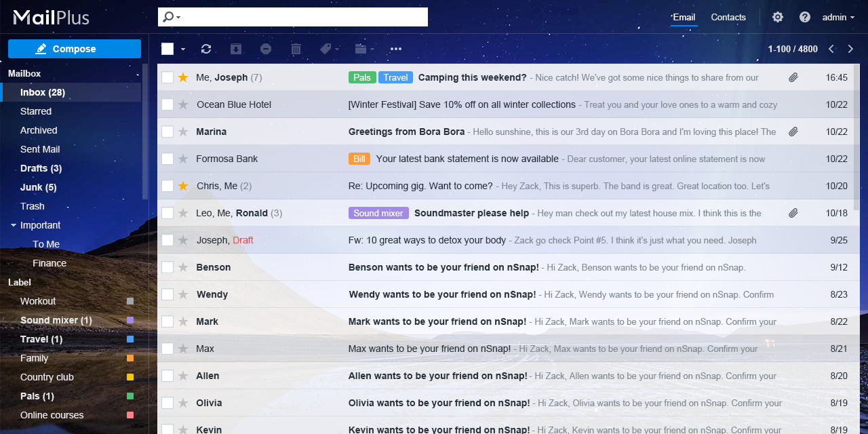The height and width of the screenshot is (434, 868).
Task: Open the help question mark icon
Action: 805,17
